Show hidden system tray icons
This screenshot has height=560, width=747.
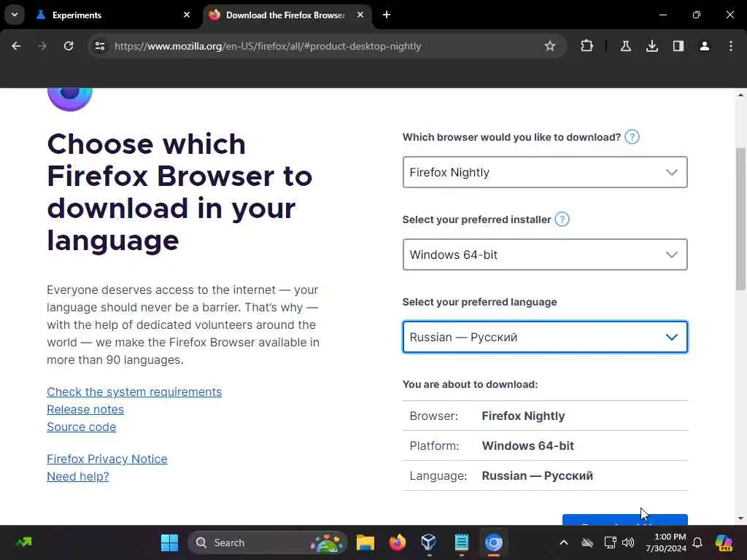(x=564, y=542)
